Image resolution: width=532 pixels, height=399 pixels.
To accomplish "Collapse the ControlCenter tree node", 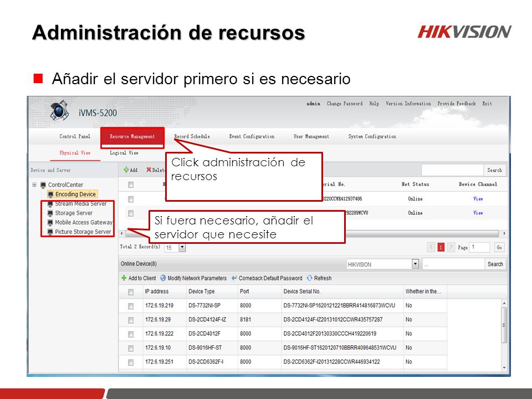I will 34,185.
